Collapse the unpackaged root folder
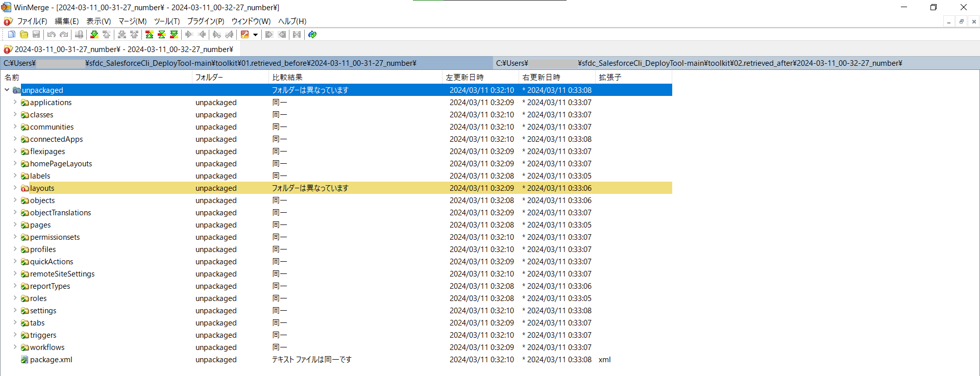 7,90
